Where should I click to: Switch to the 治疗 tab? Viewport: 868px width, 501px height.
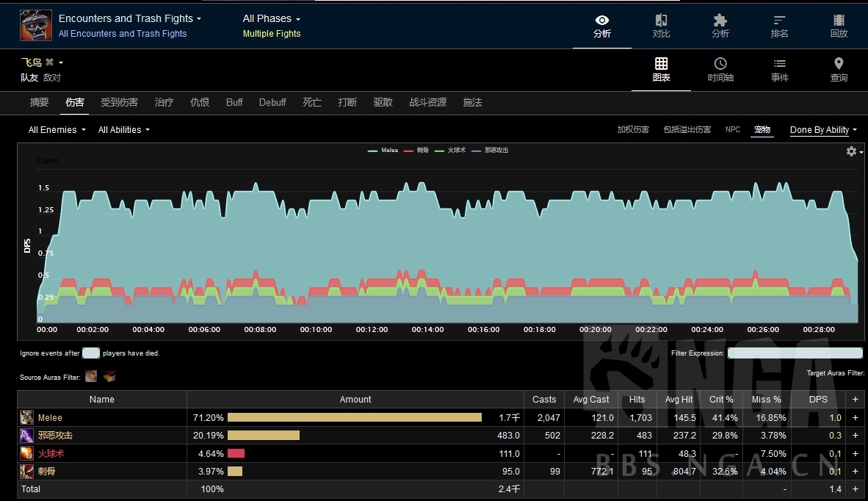pos(164,102)
